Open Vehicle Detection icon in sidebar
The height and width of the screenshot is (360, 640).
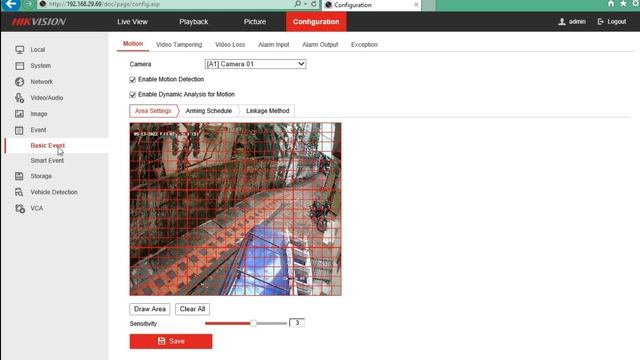[x=20, y=192]
